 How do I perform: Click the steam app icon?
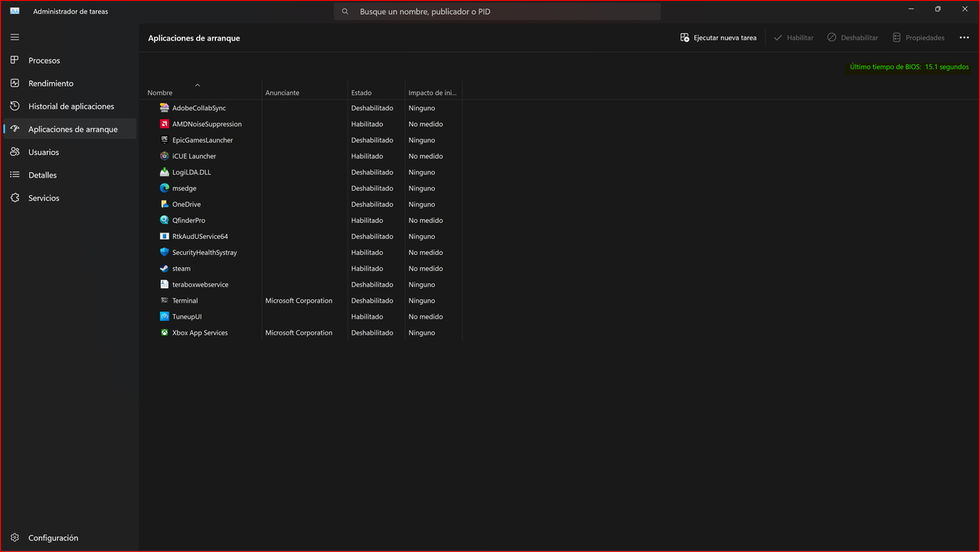tap(165, 269)
